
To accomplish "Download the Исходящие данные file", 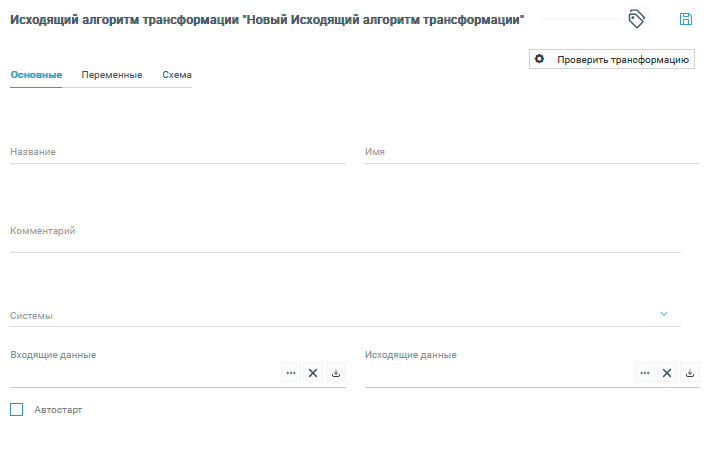I will tap(691, 373).
